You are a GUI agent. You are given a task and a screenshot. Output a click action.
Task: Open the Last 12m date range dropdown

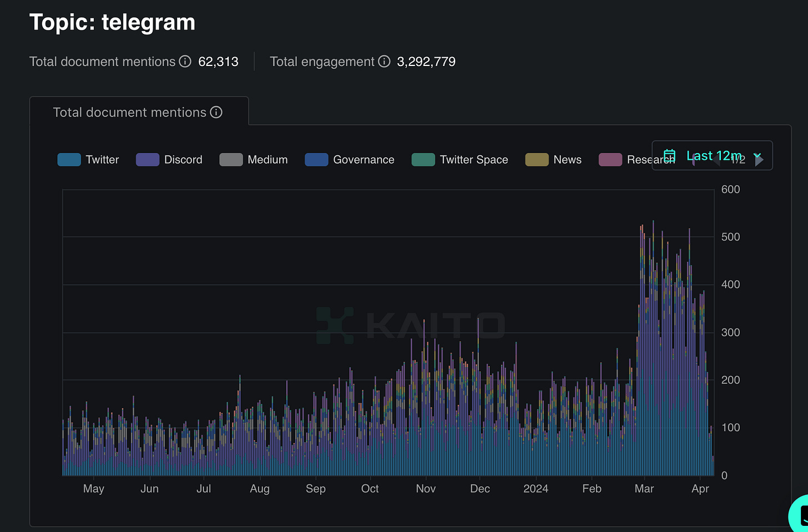point(712,155)
